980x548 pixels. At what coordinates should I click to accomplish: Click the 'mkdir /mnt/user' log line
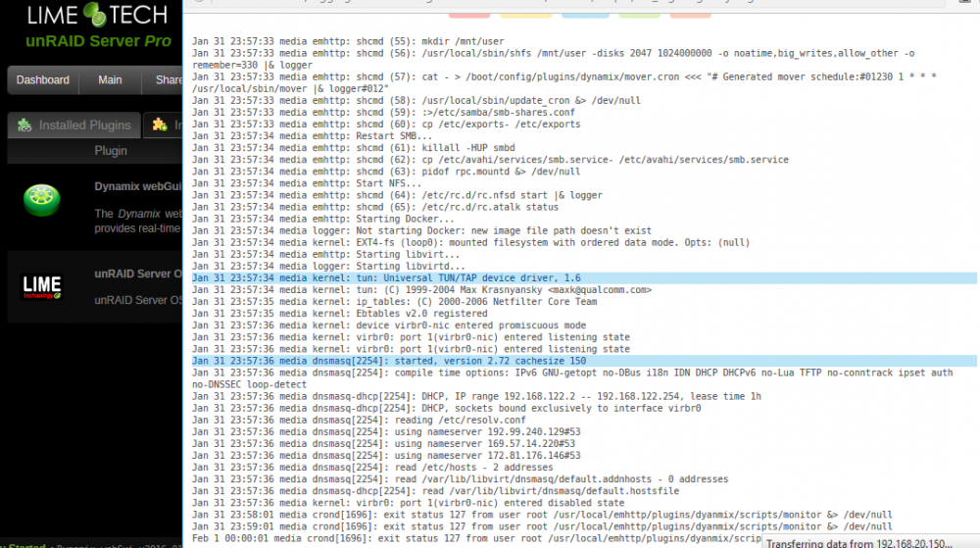point(348,41)
